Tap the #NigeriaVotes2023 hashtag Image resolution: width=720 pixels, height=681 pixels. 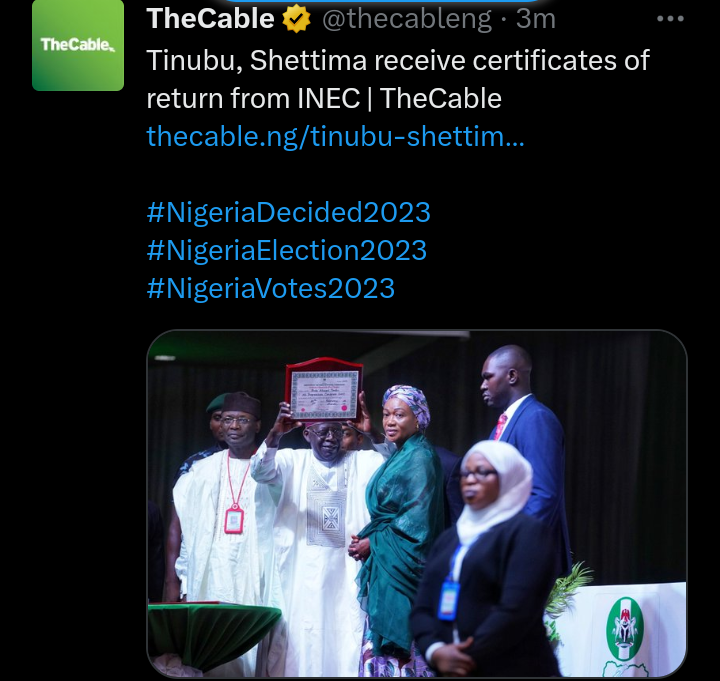coord(271,289)
